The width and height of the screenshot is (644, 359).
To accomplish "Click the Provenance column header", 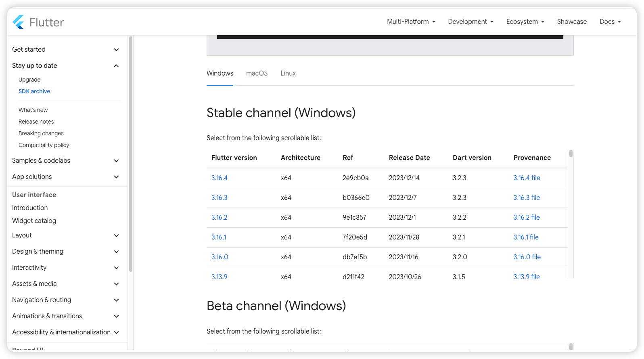I will pos(532,157).
